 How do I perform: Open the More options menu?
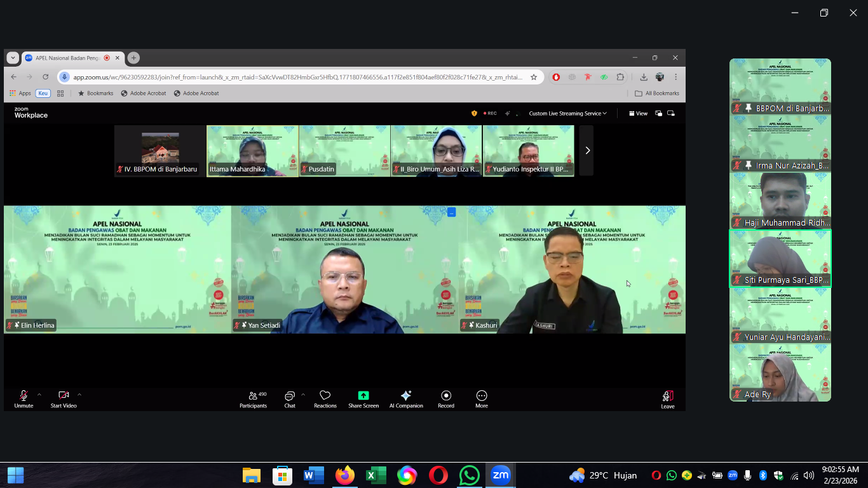click(x=482, y=398)
